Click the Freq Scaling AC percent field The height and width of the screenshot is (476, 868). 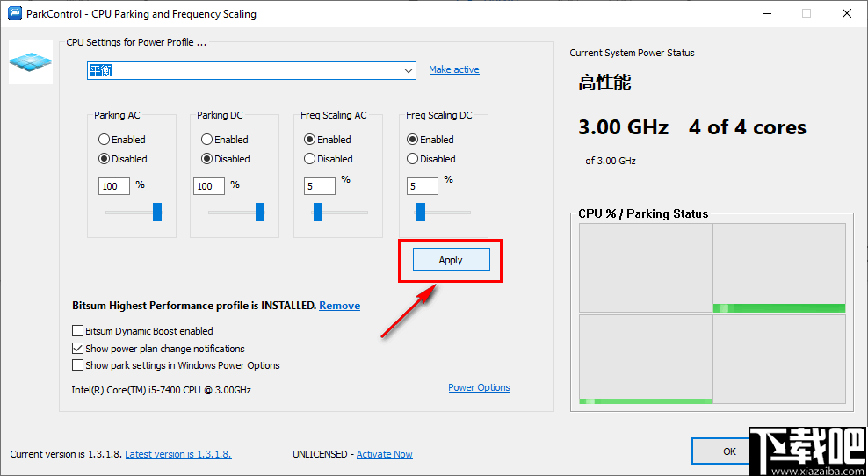click(320, 186)
